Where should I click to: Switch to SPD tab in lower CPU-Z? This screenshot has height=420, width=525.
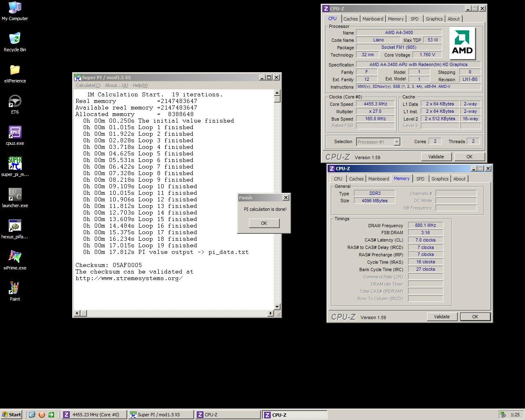420,179
